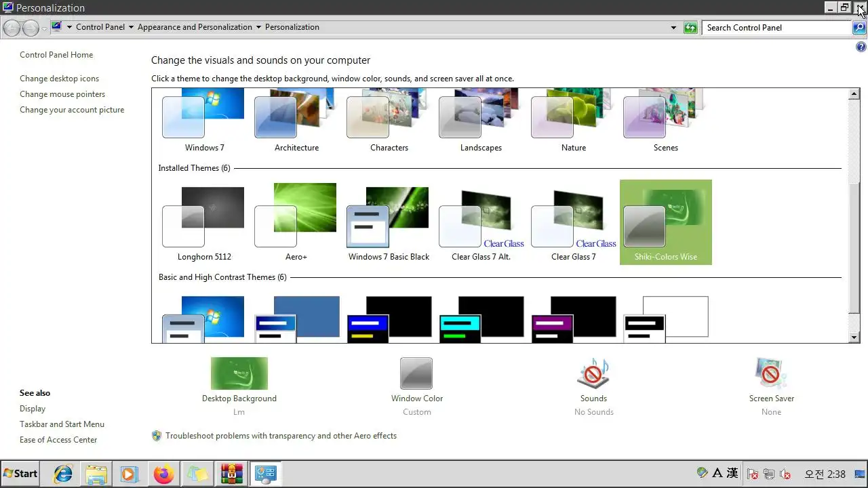This screenshot has width=868, height=488.
Task: Click the search magnifier button
Action: pos(859,28)
